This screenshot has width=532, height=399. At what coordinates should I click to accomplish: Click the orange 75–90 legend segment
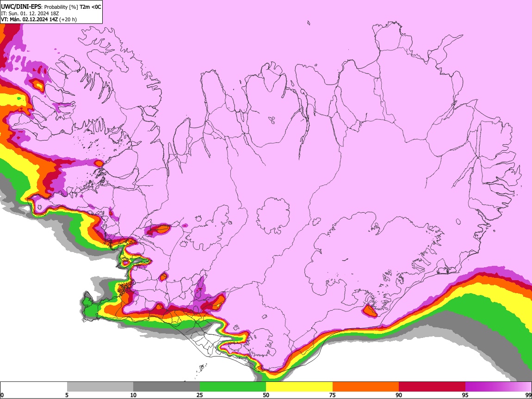point(366,387)
